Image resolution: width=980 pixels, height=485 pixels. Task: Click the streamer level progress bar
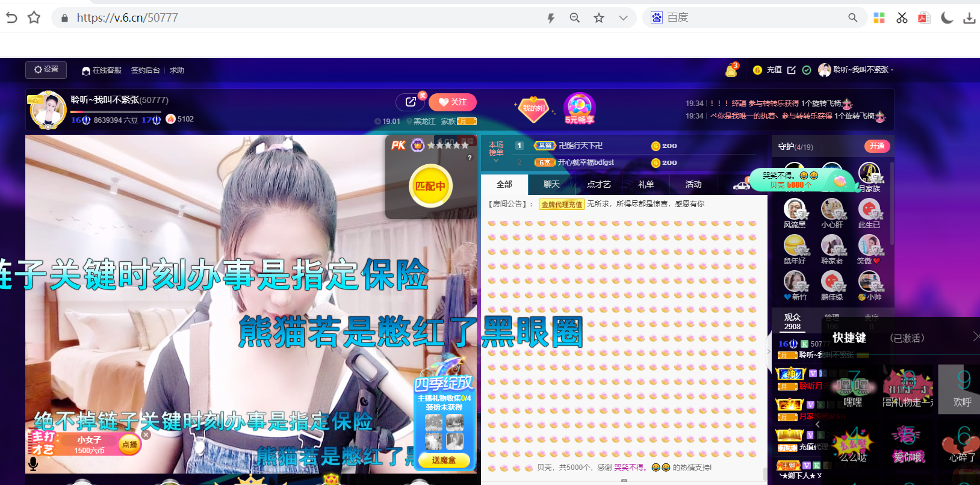click(x=116, y=112)
